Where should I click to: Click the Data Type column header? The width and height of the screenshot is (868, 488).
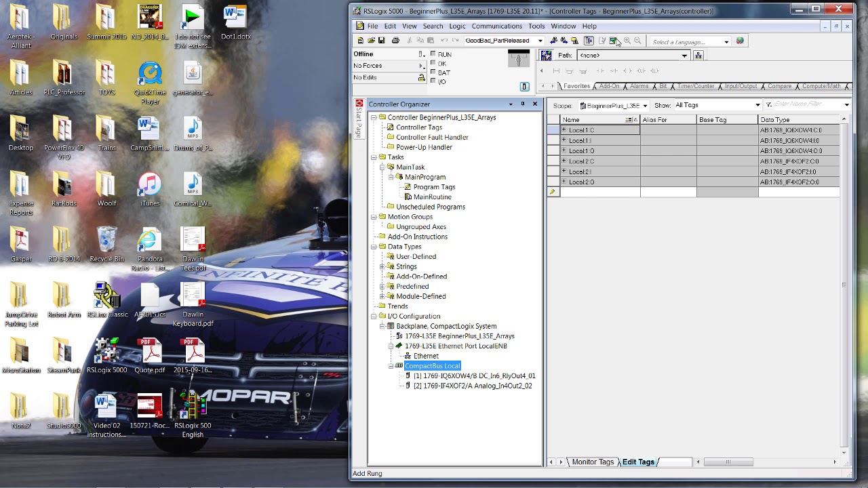point(799,120)
